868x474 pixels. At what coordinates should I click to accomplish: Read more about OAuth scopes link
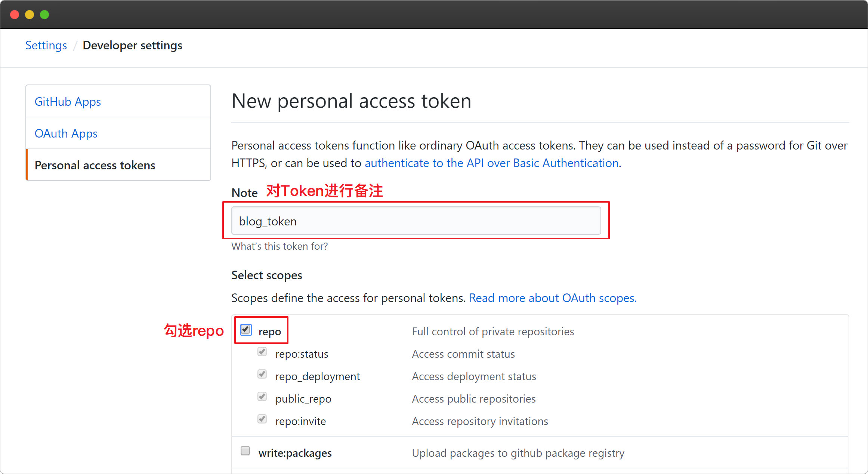coord(553,298)
